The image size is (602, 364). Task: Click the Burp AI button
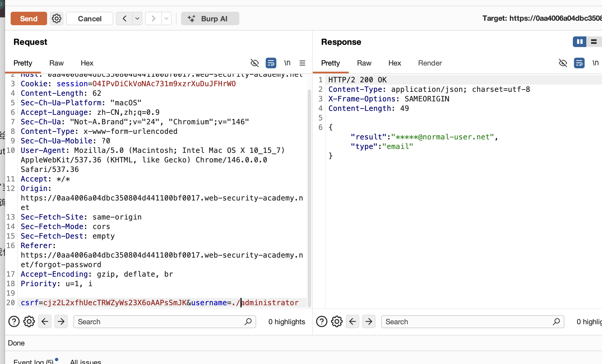click(x=210, y=19)
